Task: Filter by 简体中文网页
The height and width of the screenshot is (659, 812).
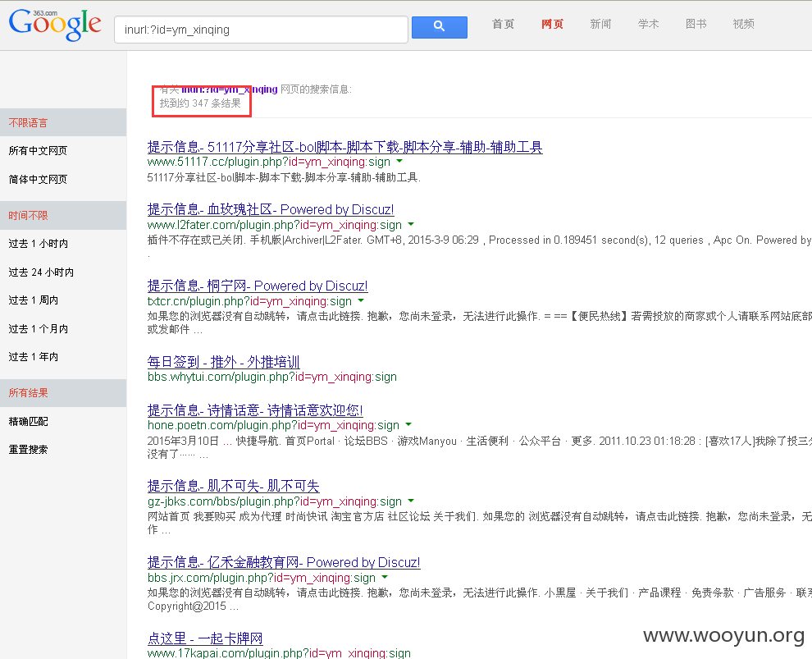Action: pos(38,179)
